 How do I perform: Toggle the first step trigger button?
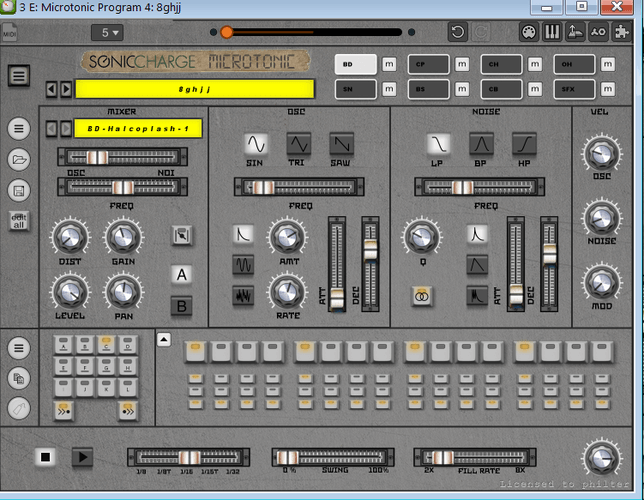[195, 352]
